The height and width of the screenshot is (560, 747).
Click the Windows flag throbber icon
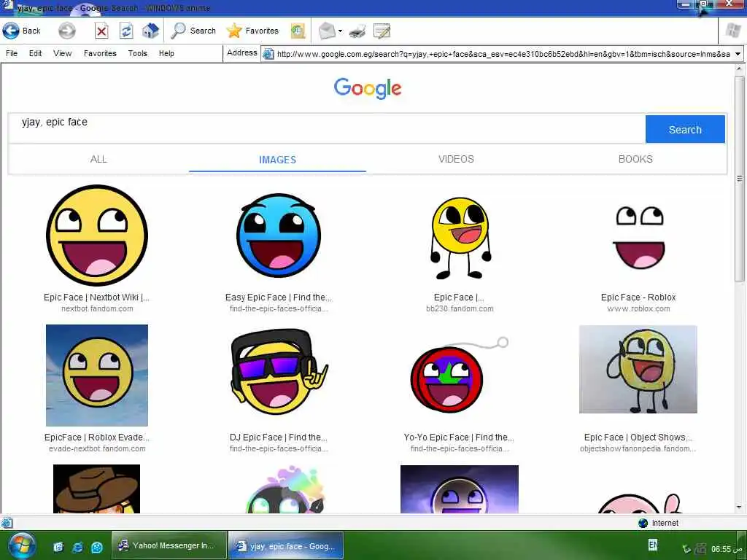click(x=734, y=31)
